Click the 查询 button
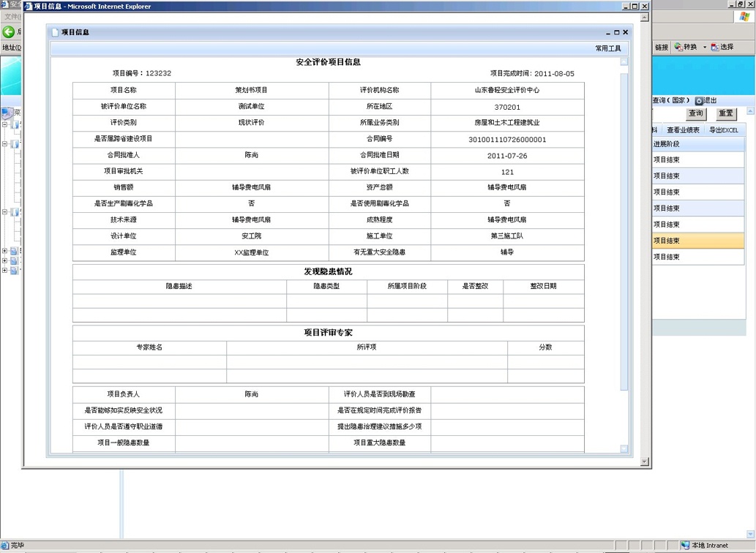The height and width of the screenshot is (553, 756). [x=695, y=113]
